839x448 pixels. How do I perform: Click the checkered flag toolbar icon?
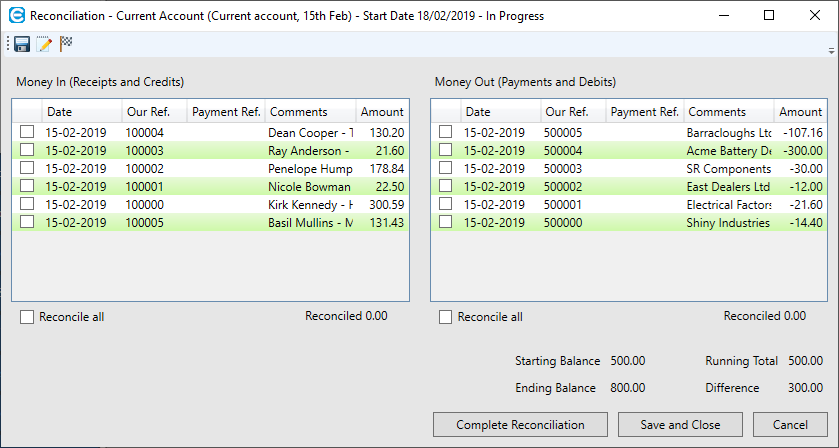(66, 44)
